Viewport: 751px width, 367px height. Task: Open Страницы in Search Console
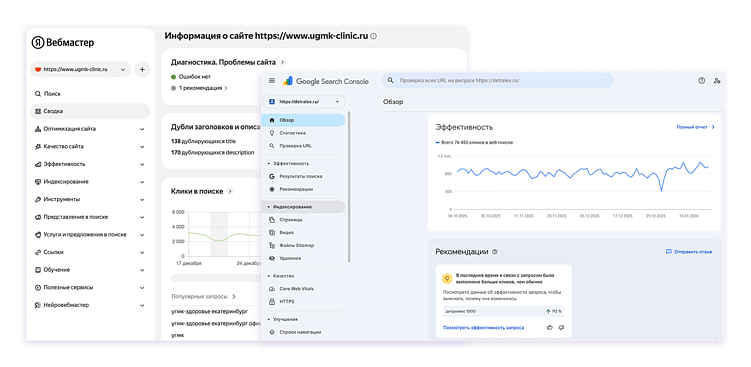pos(303,220)
